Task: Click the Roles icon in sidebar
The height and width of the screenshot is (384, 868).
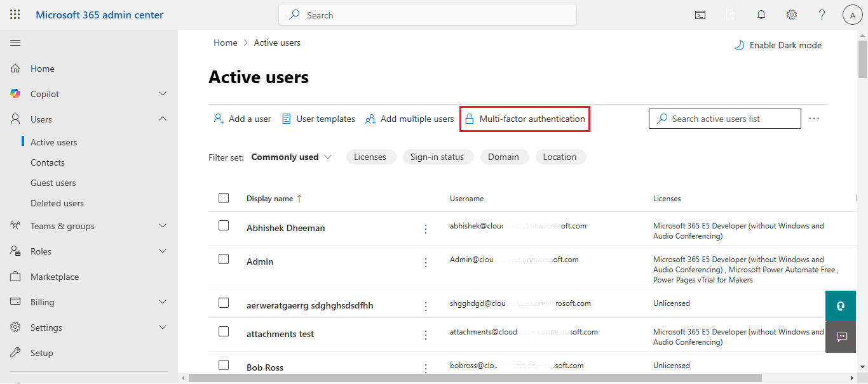Action: click(x=16, y=251)
